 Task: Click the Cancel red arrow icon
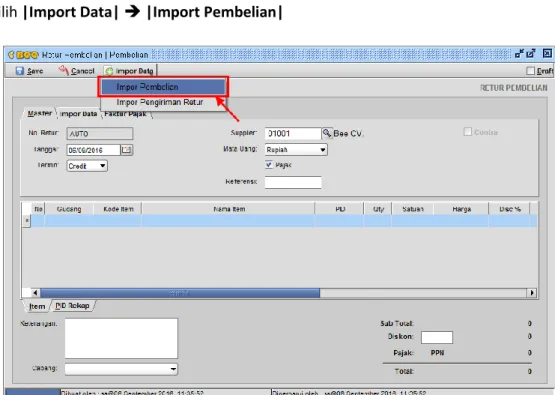point(64,70)
